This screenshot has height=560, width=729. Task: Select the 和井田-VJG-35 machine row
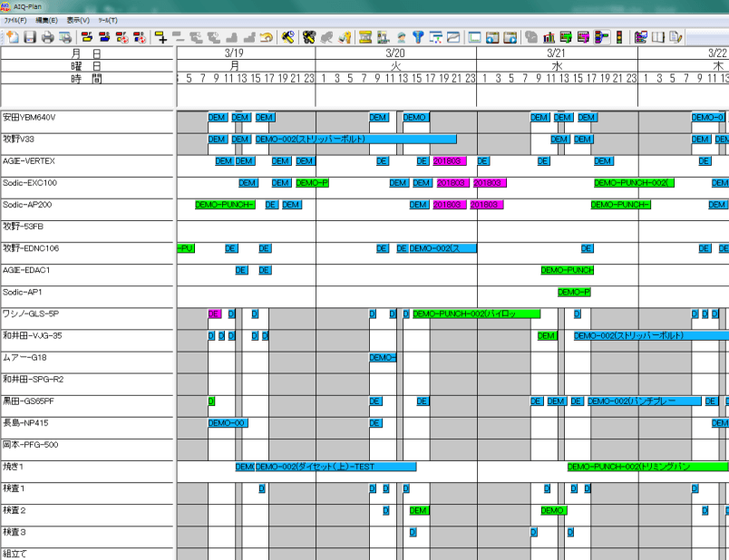click(87, 340)
